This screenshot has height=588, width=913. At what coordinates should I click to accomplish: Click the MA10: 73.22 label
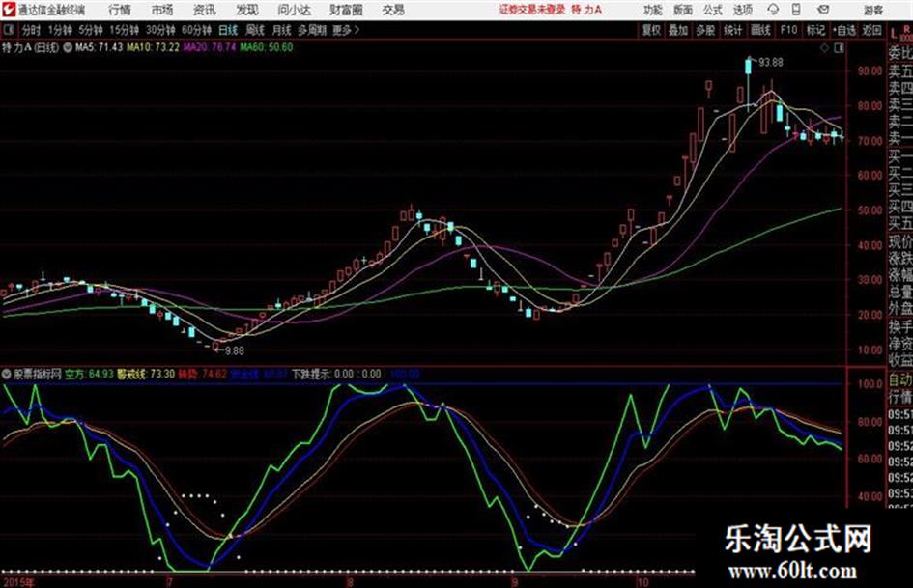pyautogui.click(x=154, y=47)
